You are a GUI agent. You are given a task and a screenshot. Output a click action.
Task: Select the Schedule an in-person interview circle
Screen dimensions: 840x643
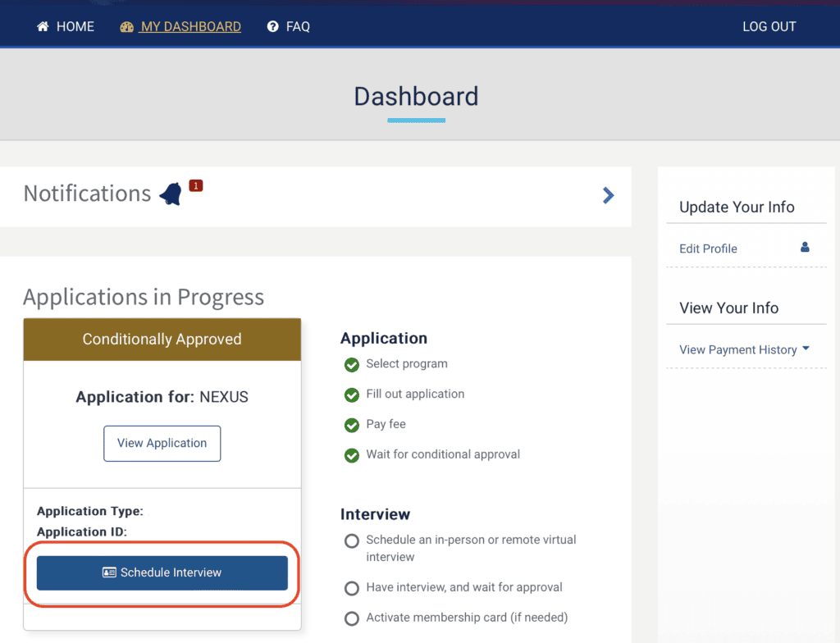point(352,540)
